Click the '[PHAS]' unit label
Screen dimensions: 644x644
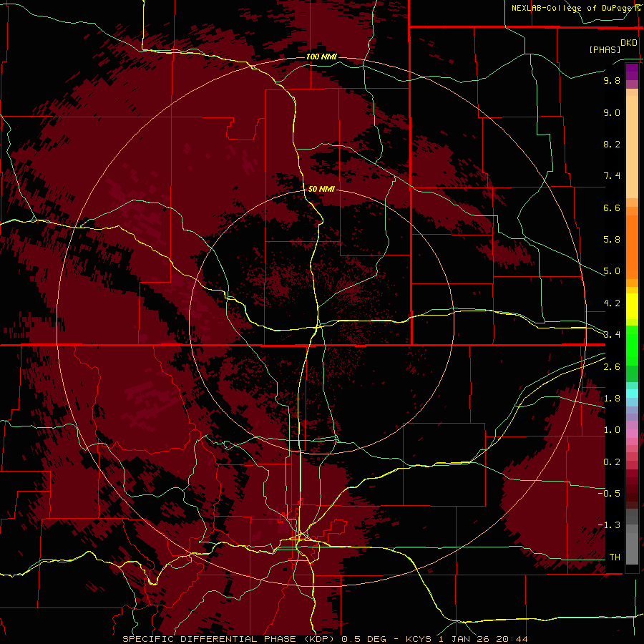605,49
